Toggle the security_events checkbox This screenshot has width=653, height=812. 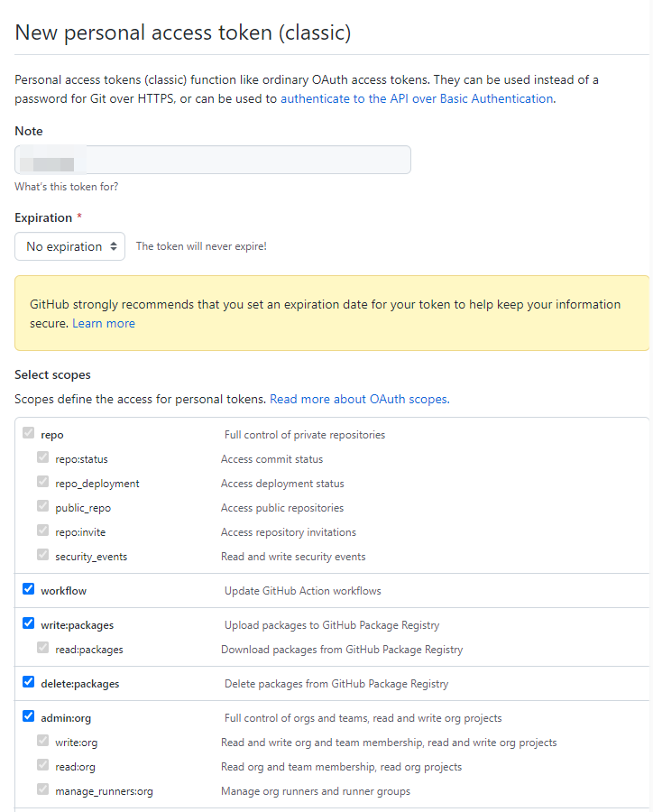pos(43,555)
